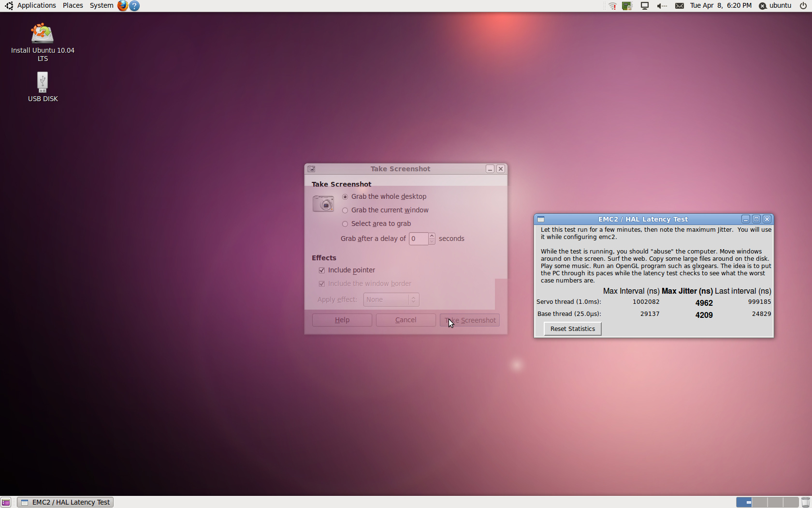Open the trash icon in bottom panel
The height and width of the screenshot is (508, 812).
(x=805, y=502)
